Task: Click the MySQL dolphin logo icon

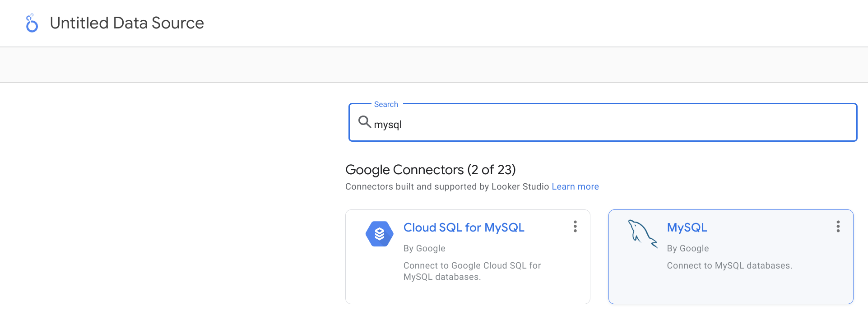Action: tap(643, 234)
